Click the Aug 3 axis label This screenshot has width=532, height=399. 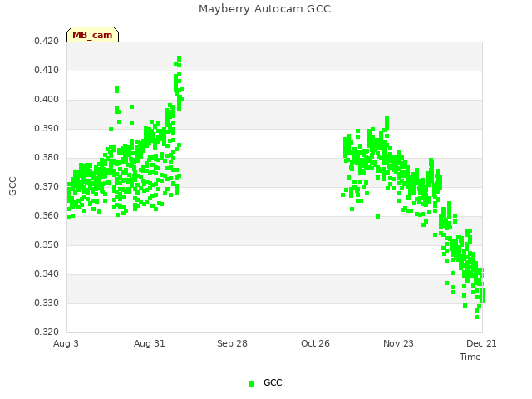[66, 343]
